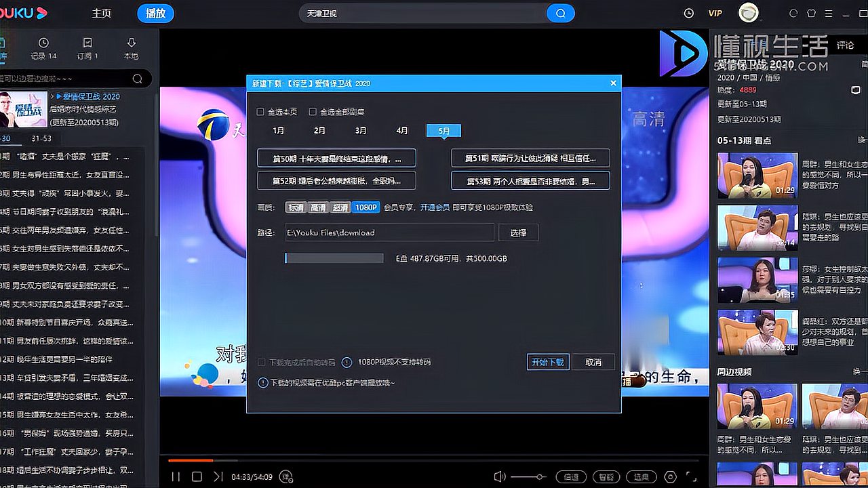Switch to the 5月 month tab

(443, 130)
